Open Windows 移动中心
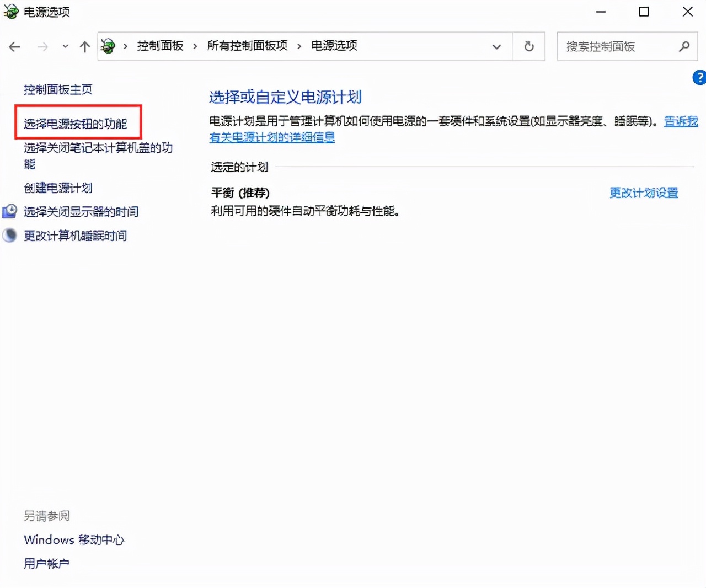The height and width of the screenshot is (588, 706). [x=74, y=539]
